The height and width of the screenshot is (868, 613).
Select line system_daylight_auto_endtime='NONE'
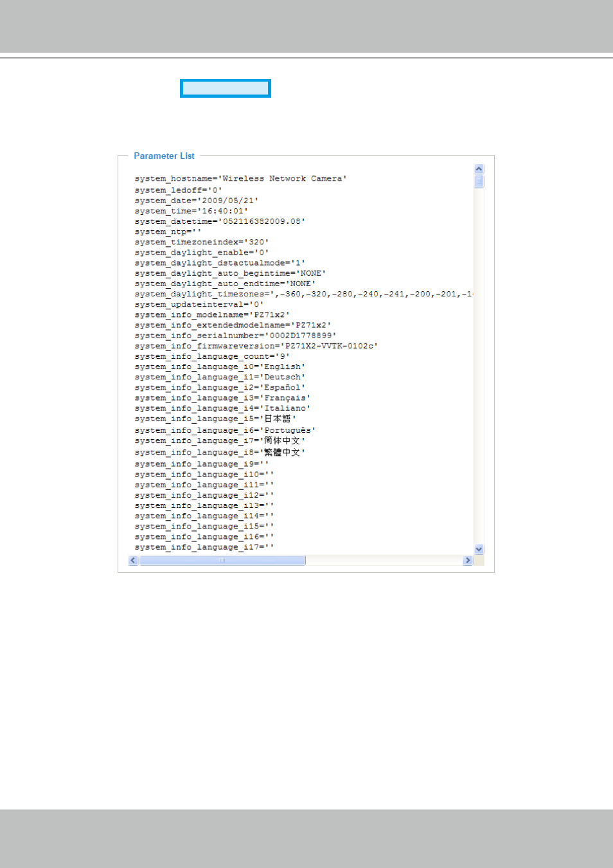coord(225,284)
